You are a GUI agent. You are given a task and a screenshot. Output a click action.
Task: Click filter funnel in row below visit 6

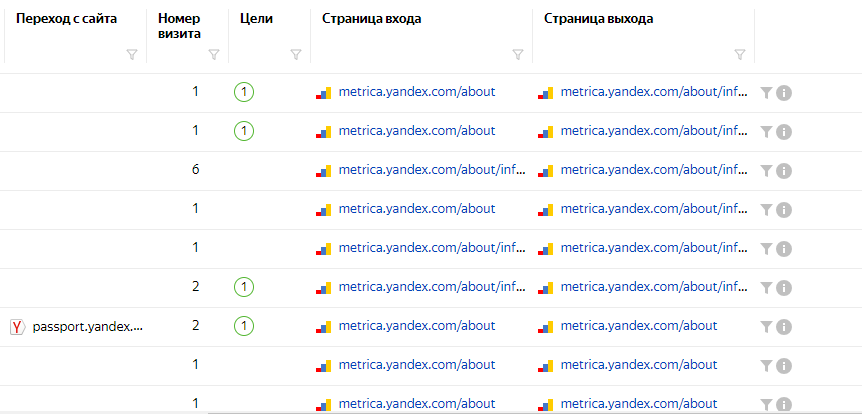tap(766, 209)
